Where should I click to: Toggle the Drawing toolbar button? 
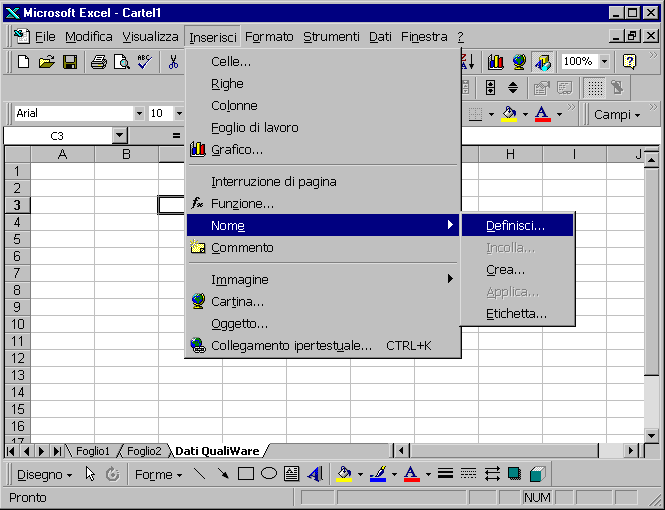(542, 62)
